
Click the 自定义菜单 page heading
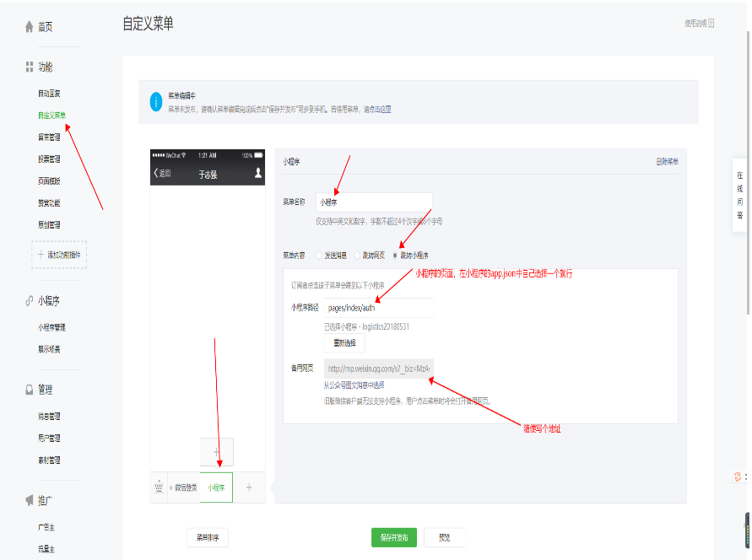(x=149, y=24)
